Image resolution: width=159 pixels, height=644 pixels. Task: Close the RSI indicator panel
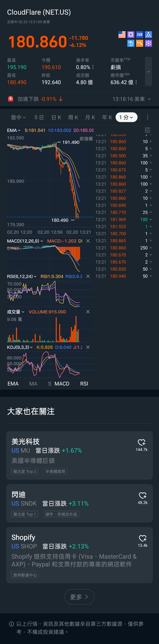tap(88, 276)
